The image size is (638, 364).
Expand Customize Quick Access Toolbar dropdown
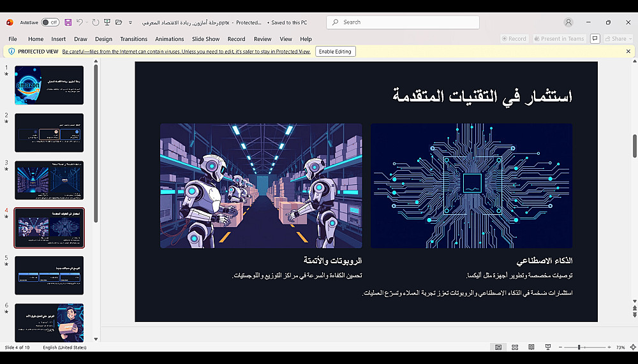tap(131, 22)
